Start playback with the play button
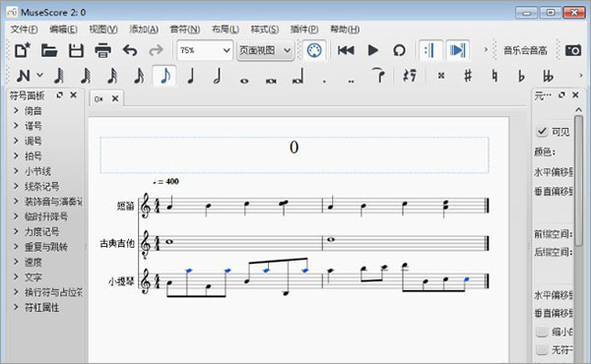591x364 pixels. (372, 50)
